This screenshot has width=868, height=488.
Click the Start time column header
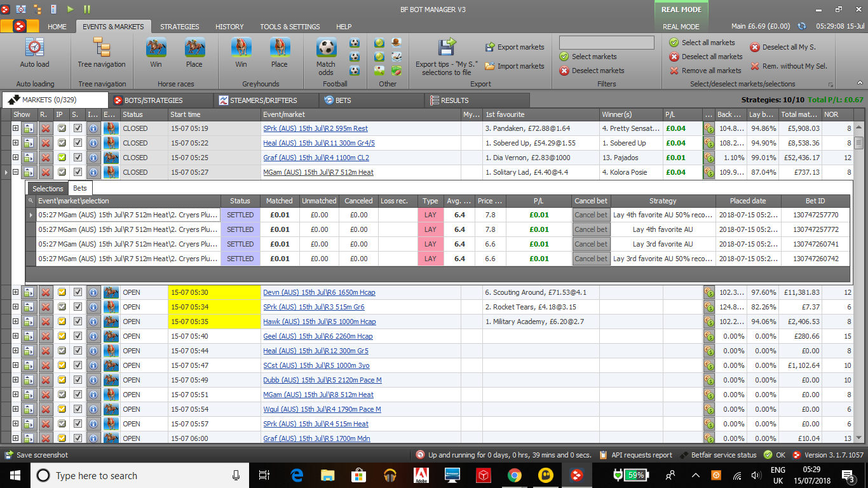coord(214,114)
